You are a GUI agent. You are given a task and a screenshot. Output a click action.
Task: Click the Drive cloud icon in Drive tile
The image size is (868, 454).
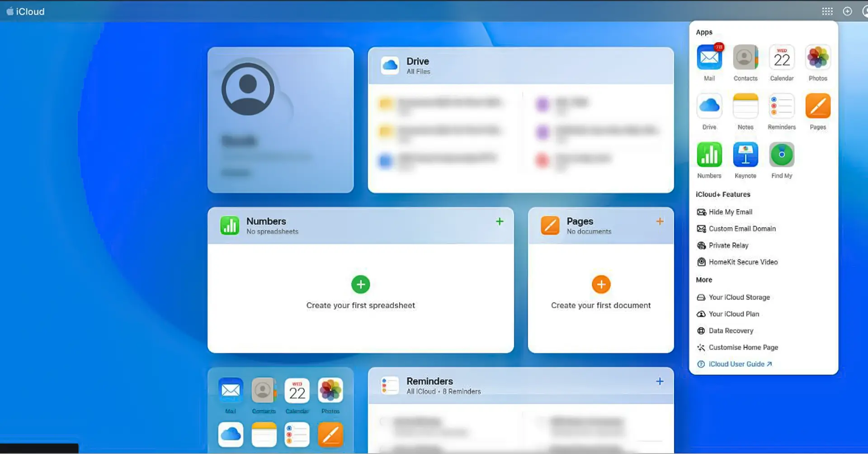point(390,66)
